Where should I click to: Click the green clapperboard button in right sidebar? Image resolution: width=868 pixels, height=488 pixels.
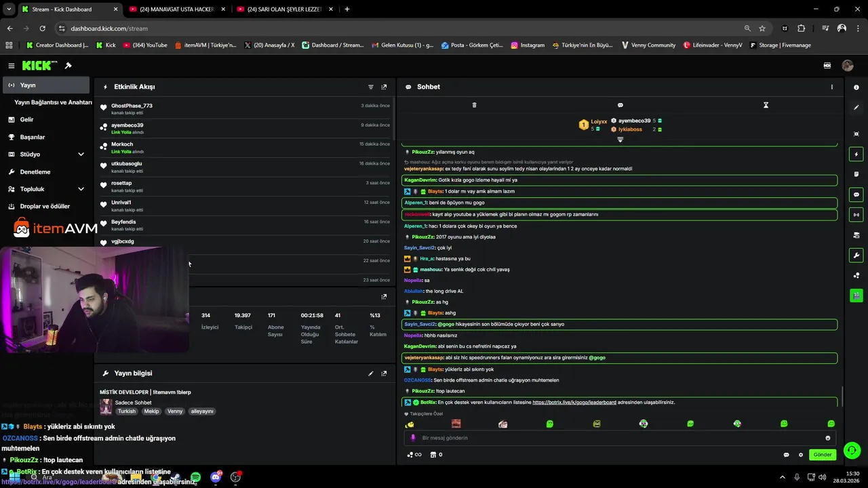pyautogui.click(x=856, y=296)
